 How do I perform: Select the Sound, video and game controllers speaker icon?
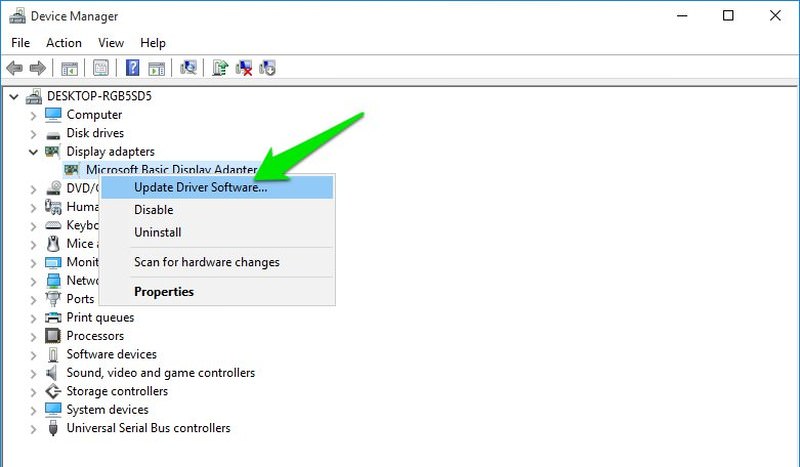(x=52, y=373)
